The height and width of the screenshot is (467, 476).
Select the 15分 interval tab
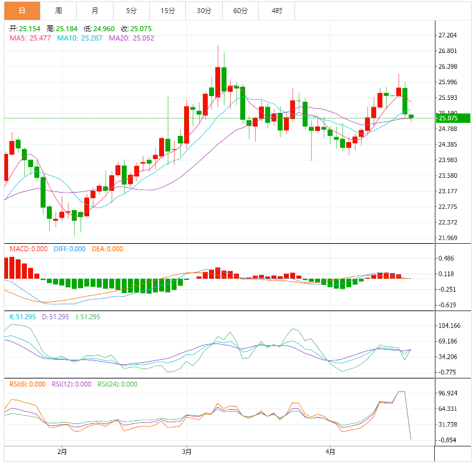[167, 11]
